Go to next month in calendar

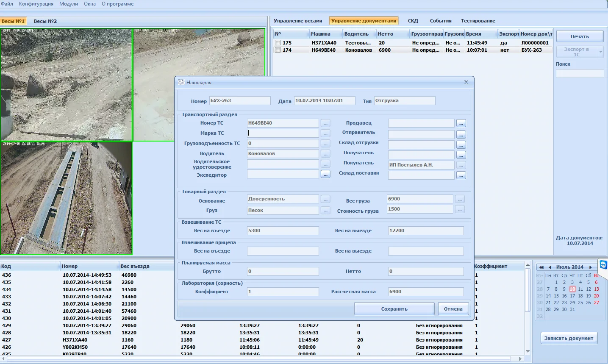(x=591, y=267)
